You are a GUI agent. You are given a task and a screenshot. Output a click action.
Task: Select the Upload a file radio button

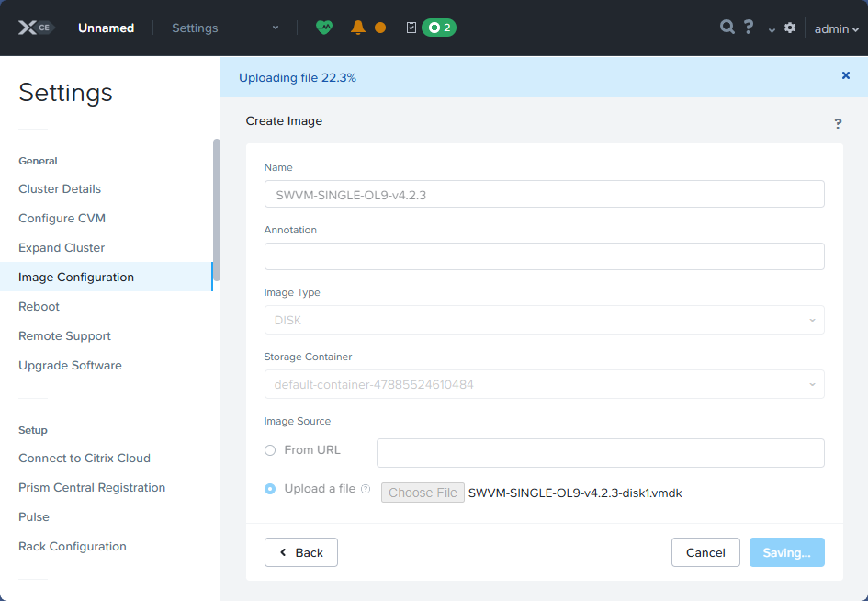click(271, 489)
